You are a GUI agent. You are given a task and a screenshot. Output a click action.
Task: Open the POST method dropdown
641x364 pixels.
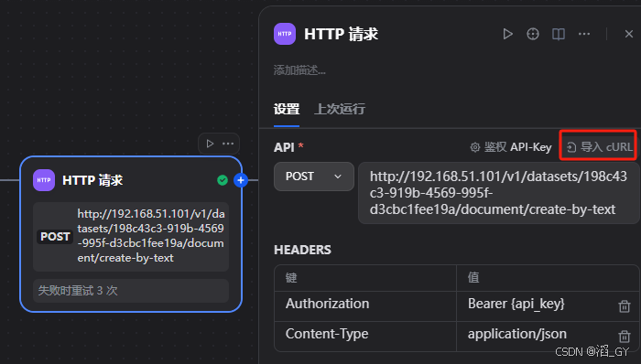313,177
